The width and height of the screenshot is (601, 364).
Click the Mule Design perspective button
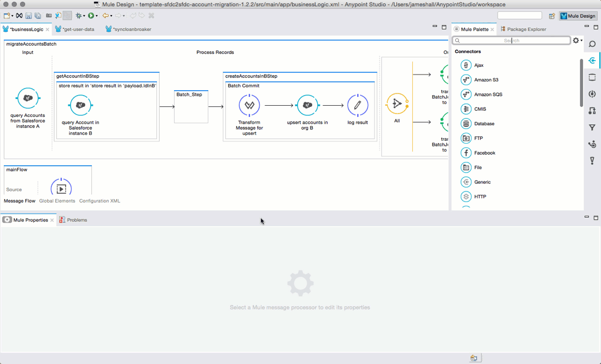pyautogui.click(x=578, y=16)
